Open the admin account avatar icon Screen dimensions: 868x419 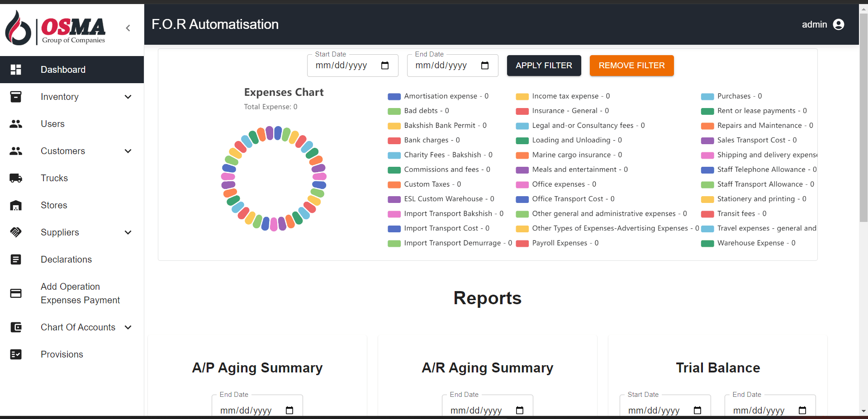839,24
